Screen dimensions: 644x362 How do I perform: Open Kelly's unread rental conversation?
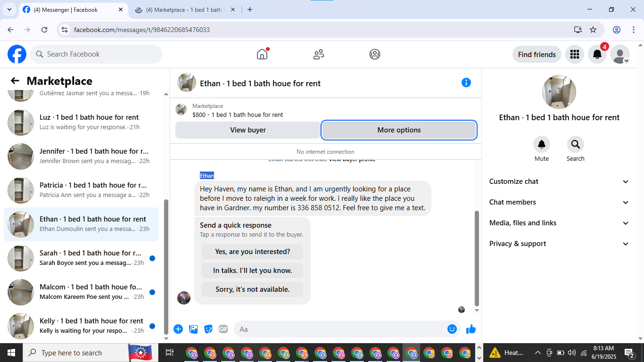82,326
